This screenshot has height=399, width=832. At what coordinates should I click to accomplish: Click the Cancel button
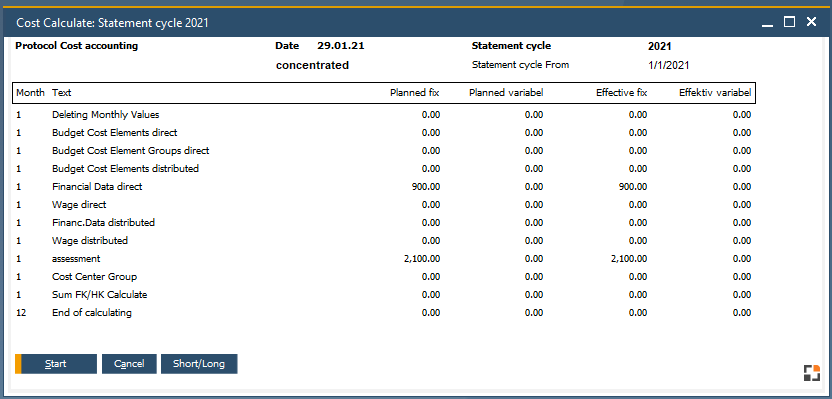click(x=129, y=364)
